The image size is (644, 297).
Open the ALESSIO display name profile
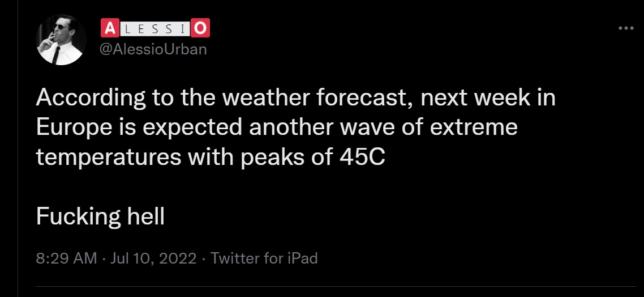click(x=155, y=27)
